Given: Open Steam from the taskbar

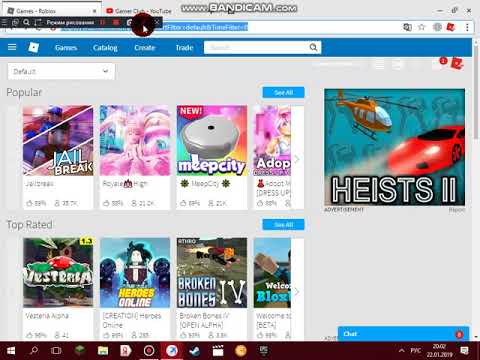Looking at the screenshot, I should point(195,351).
